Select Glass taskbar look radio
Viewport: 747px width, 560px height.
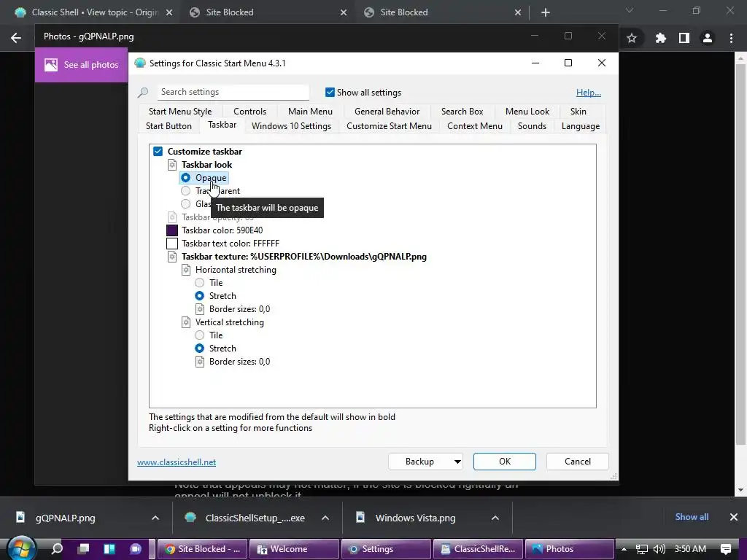click(x=186, y=204)
